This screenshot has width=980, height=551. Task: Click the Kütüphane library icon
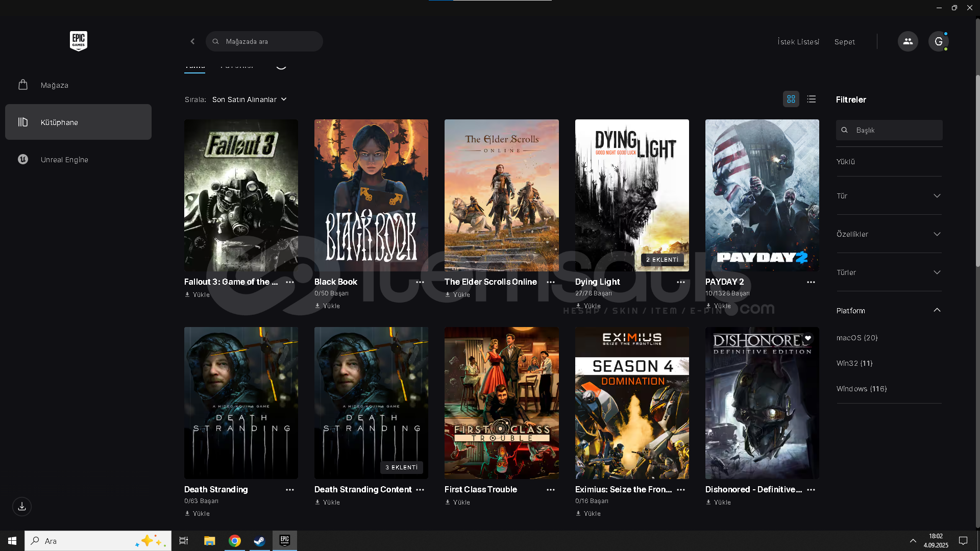tap(23, 122)
